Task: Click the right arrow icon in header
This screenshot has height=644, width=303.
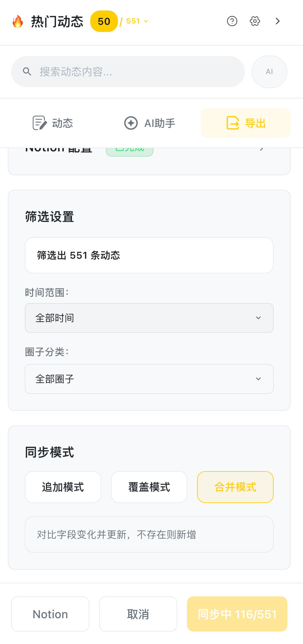Action: pos(278,21)
